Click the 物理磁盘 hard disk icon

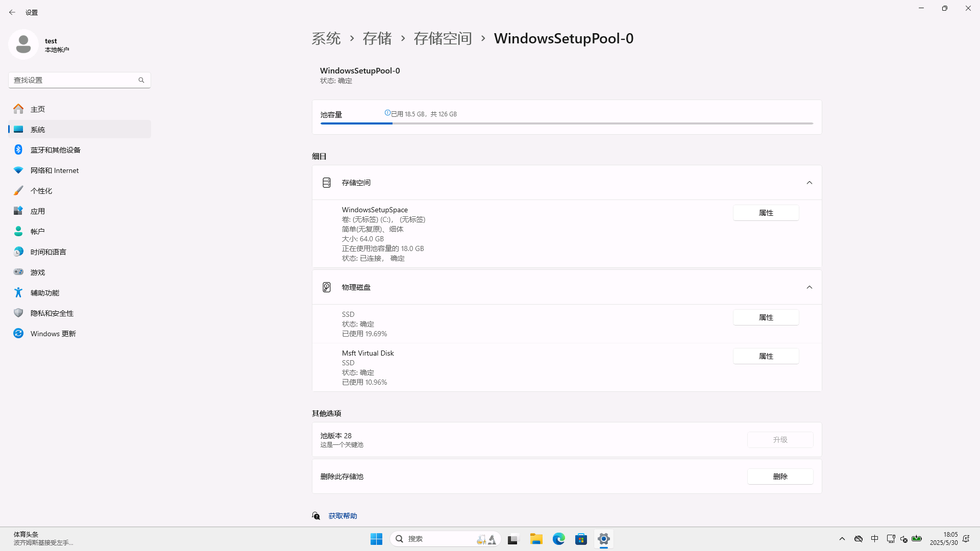(x=327, y=287)
